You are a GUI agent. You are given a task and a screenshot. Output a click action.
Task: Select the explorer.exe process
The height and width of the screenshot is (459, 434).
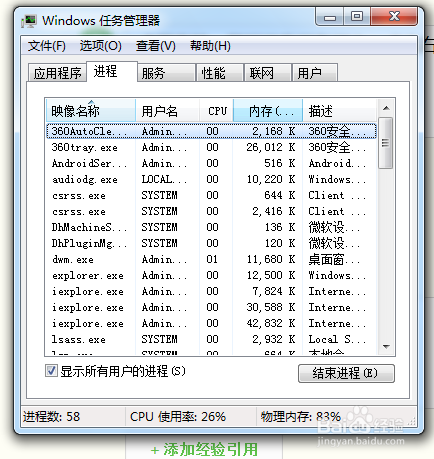(x=211, y=275)
